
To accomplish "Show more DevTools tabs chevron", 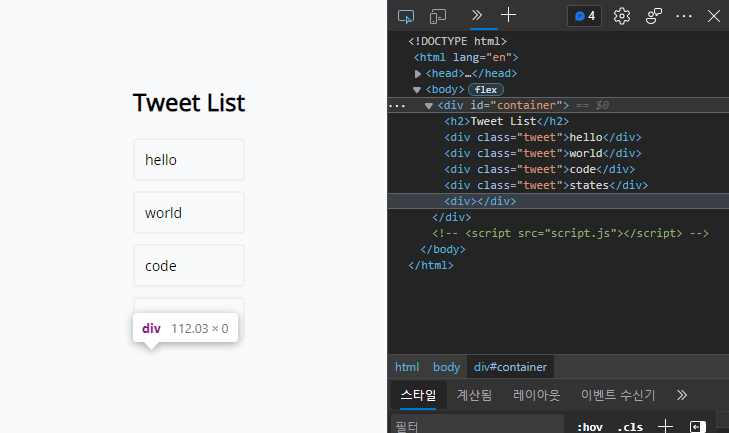I will click(477, 15).
